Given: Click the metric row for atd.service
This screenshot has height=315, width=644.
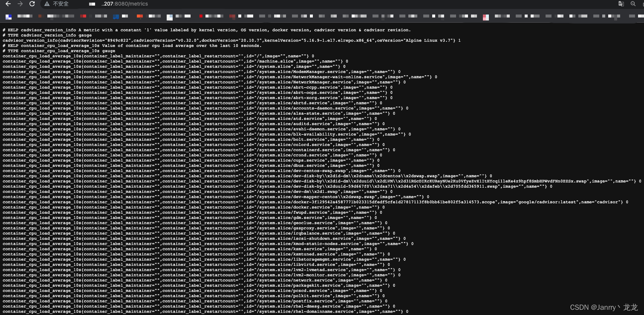Looking at the screenshot, I should tap(190, 119).
